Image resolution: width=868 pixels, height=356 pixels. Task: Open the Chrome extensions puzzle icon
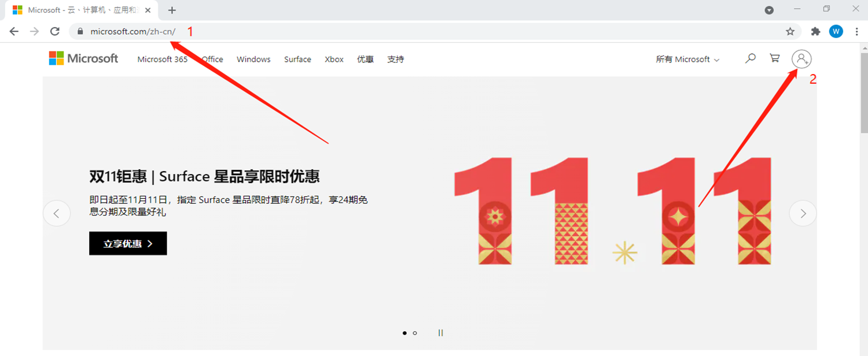pyautogui.click(x=816, y=31)
